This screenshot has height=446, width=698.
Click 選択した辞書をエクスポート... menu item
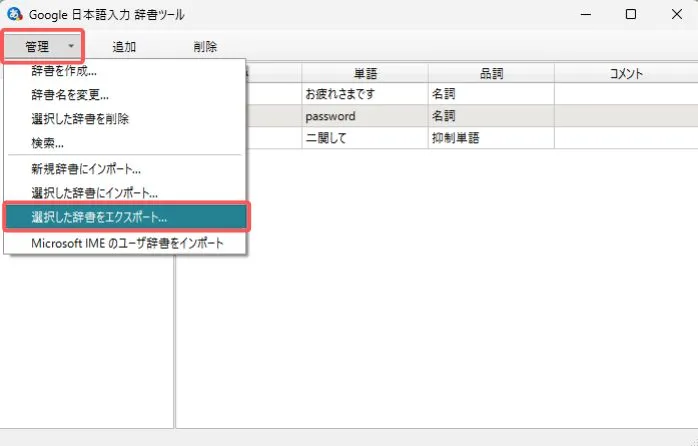(127, 217)
